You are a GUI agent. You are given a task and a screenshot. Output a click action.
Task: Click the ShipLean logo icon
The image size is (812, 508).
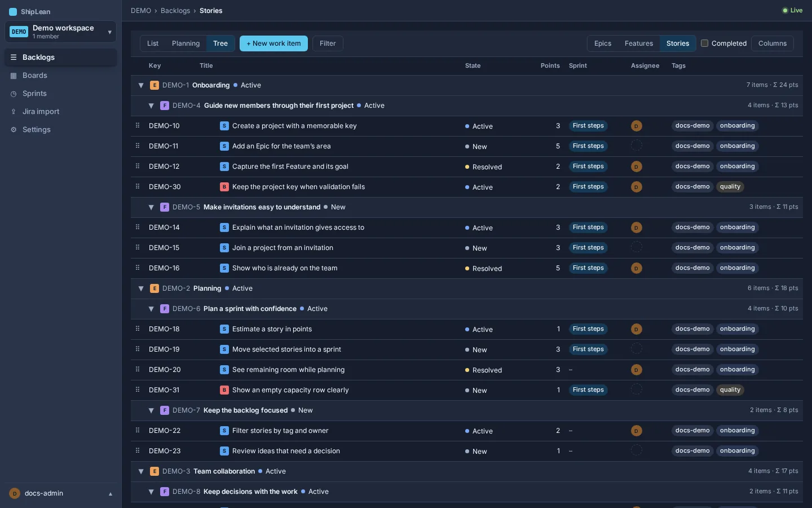click(x=13, y=12)
